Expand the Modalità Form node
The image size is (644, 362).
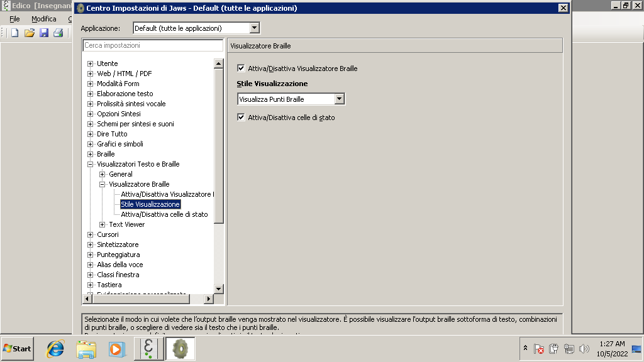[91, 84]
